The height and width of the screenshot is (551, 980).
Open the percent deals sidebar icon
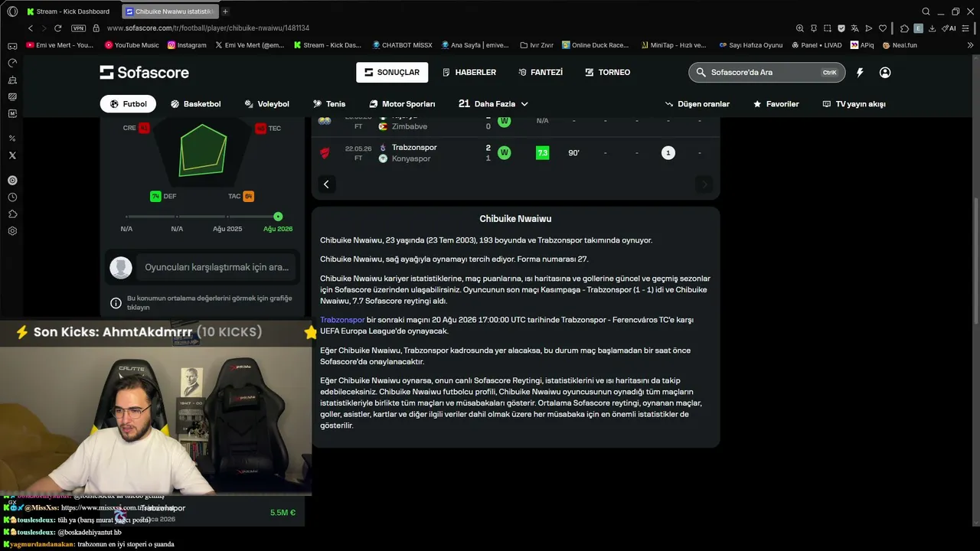[12, 139]
